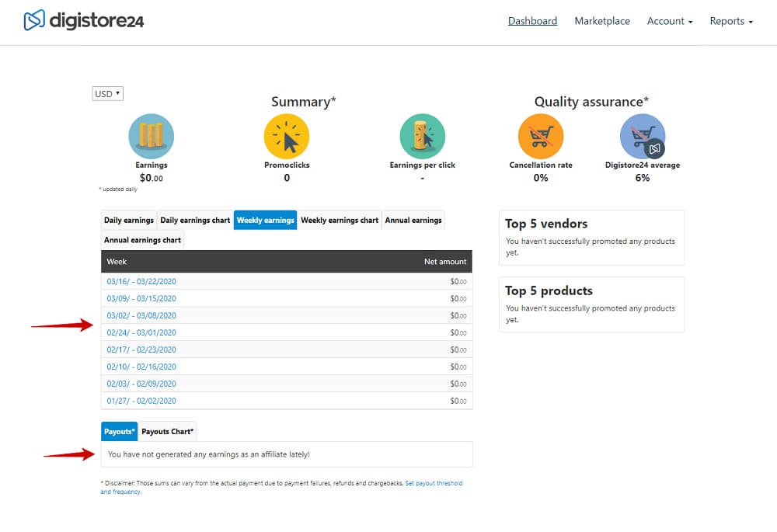The width and height of the screenshot is (777, 532).
Task: Click the Top 5 products heading
Action: [x=549, y=290]
